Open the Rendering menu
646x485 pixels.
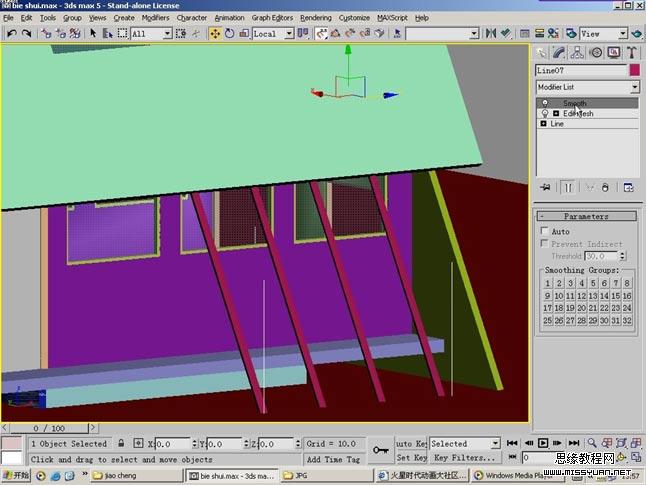(316, 18)
